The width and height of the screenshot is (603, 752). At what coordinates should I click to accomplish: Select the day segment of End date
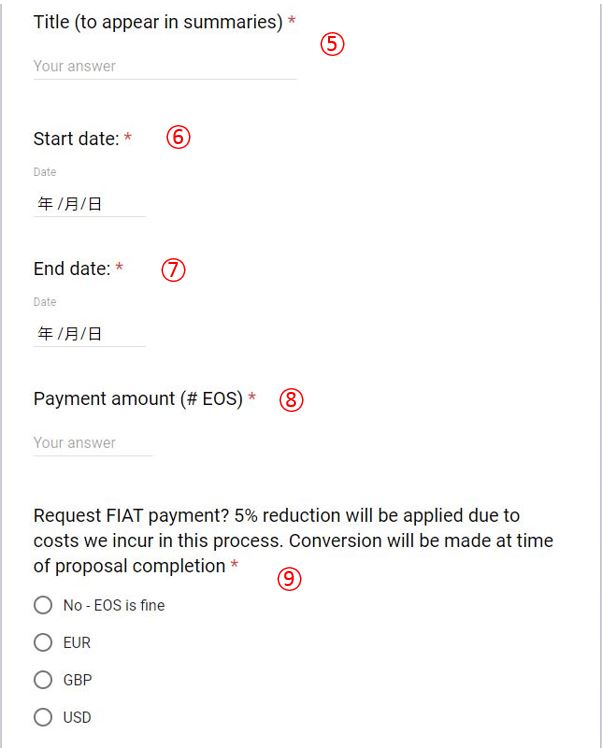tap(94, 334)
